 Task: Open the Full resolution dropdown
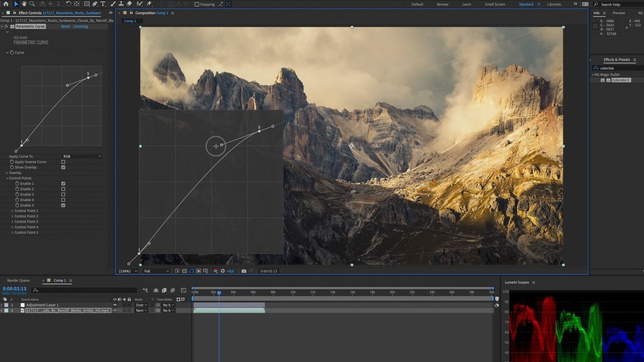156,271
